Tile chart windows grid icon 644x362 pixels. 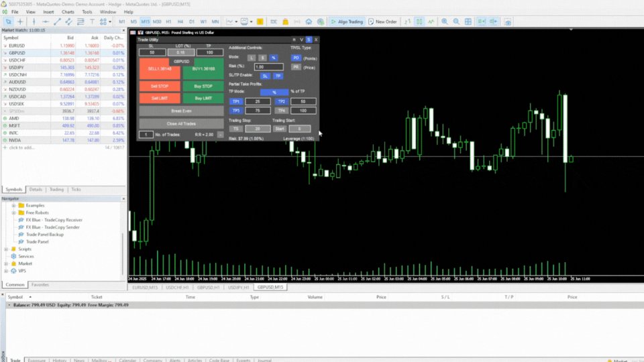pyautogui.click(x=468, y=21)
